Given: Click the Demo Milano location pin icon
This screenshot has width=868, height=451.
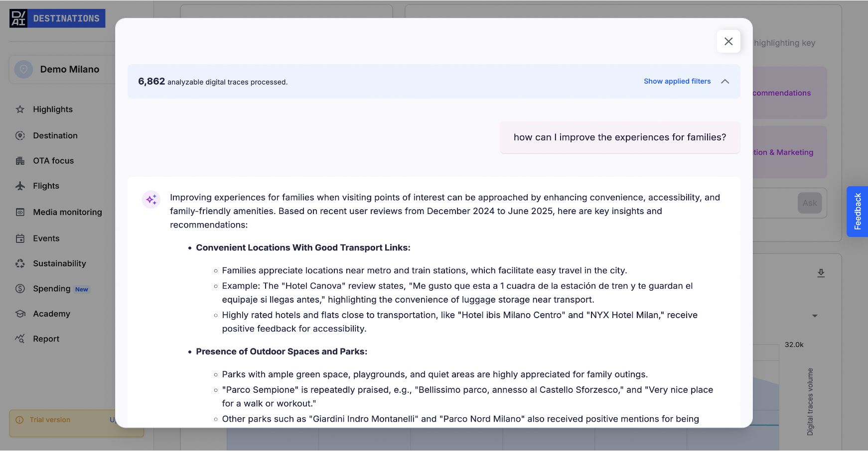Looking at the screenshot, I should (23, 69).
